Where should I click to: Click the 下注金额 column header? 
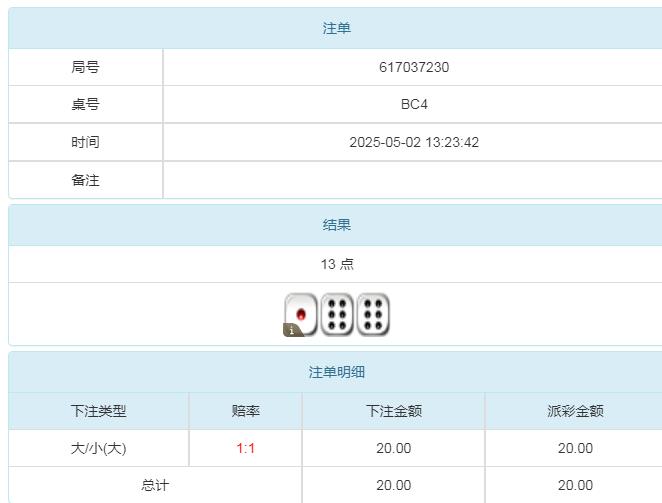coord(393,411)
